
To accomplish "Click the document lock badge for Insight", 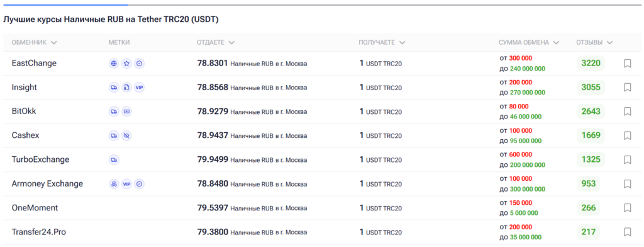I will (126, 88).
